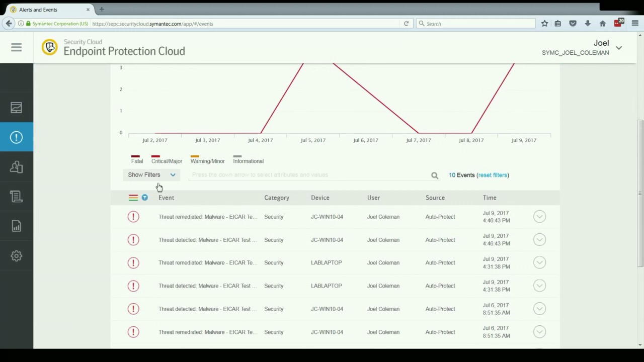Go to browser home page icon
Viewport: 644px width, 362px height.
[603, 24]
